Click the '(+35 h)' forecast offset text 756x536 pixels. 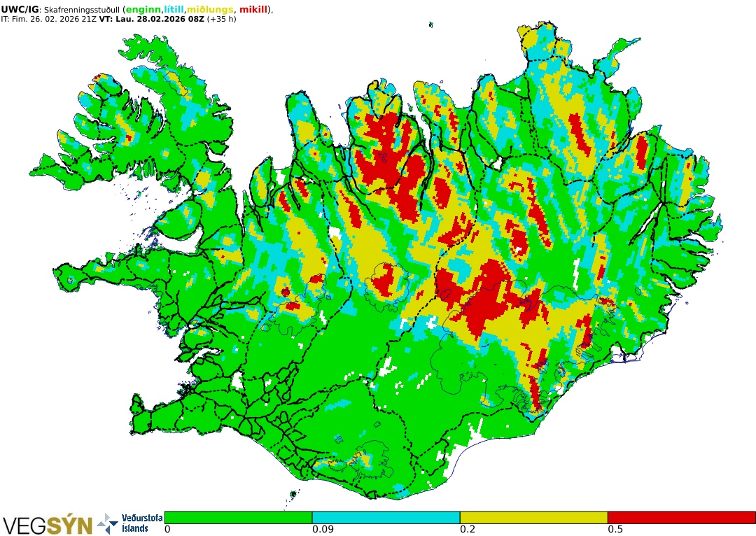(x=221, y=20)
